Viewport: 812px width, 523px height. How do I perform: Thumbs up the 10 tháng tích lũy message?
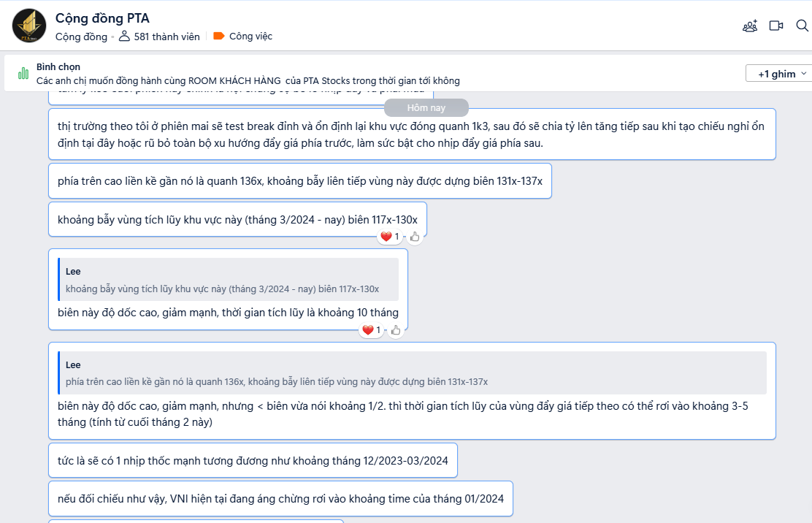pyautogui.click(x=396, y=330)
